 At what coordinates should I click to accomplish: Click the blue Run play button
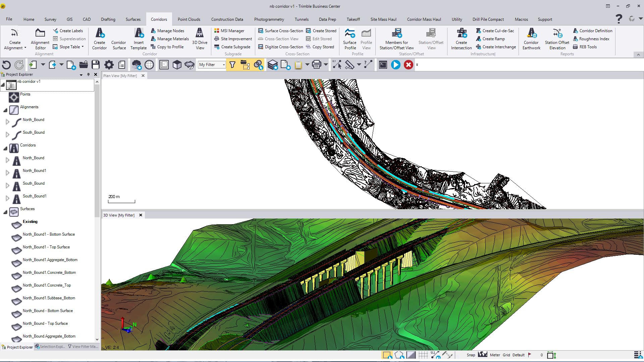(x=396, y=65)
